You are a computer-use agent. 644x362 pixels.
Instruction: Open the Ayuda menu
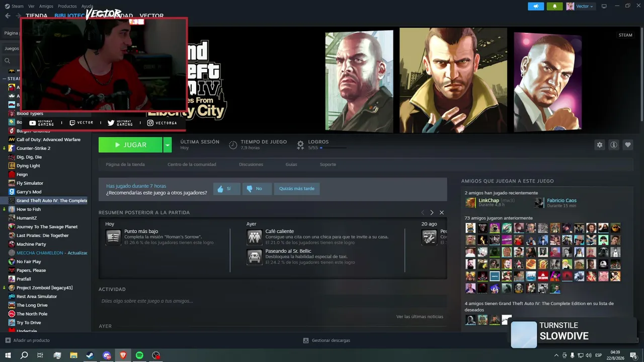pyautogui.click(x=87, y=6)
